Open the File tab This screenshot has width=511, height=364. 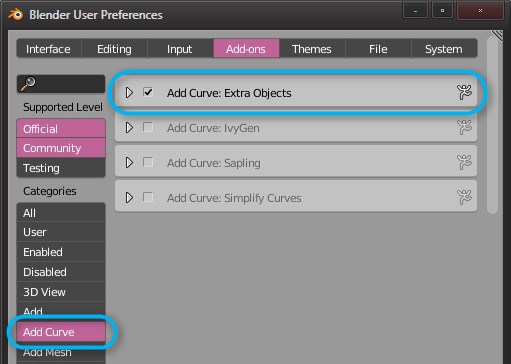tap(378, 49)
